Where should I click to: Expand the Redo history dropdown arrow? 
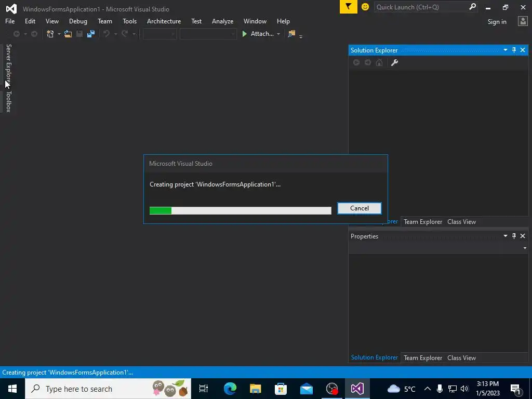134,34
